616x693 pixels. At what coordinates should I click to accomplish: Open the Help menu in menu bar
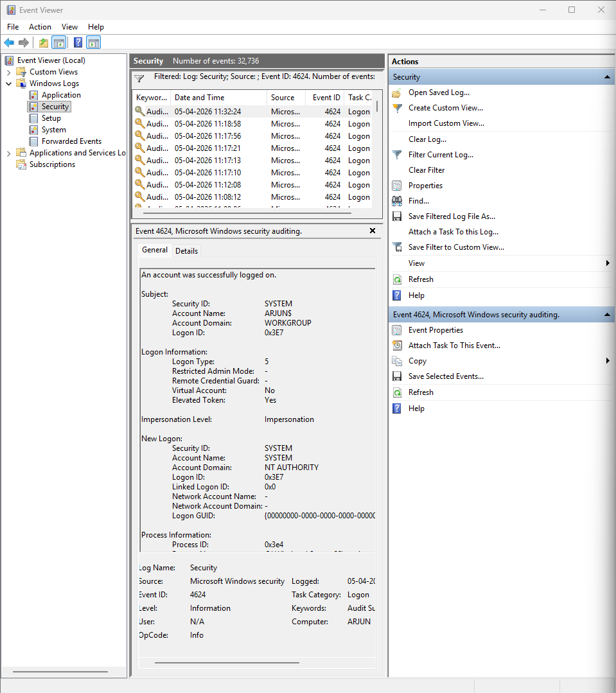96,27
